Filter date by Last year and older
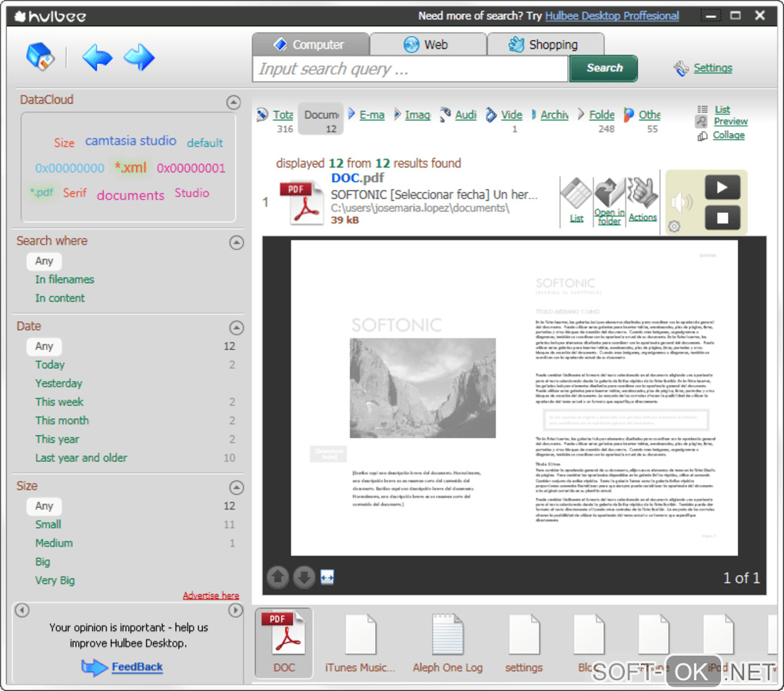The height and width of the screenshot is (691, 784). click(x=81, y=458)
